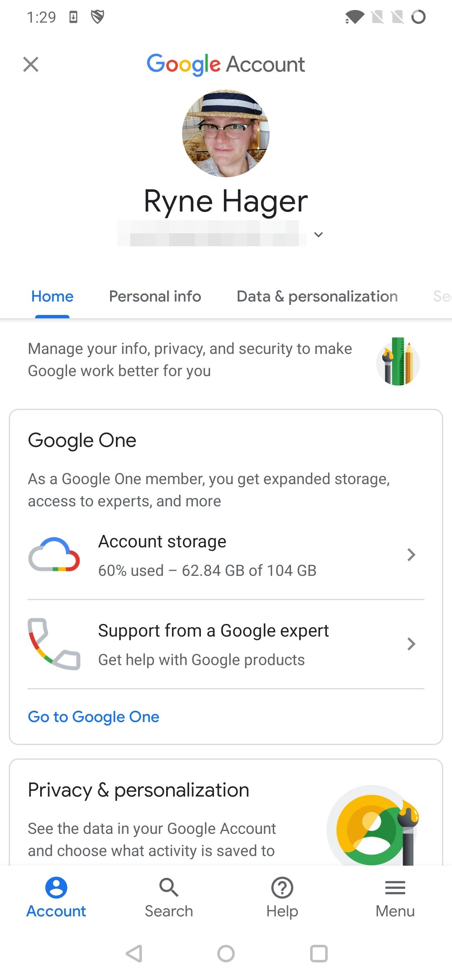The height and width of the screenshot is (980, 452).
Task: Open Account storage details via right chevron
Action: 412,554
